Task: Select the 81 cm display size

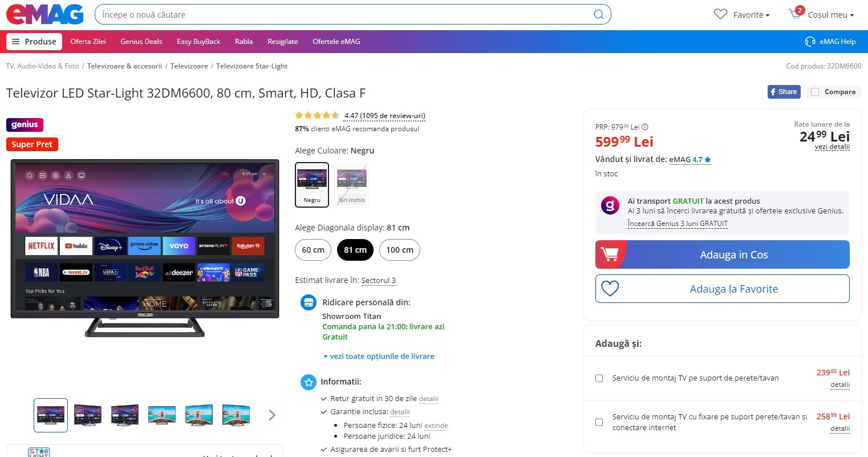Action: click(355, 250)
